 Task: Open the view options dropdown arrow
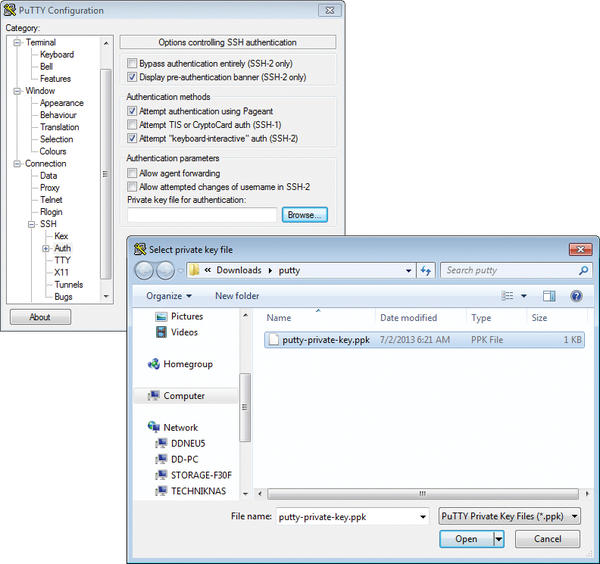tap(524, 296)
